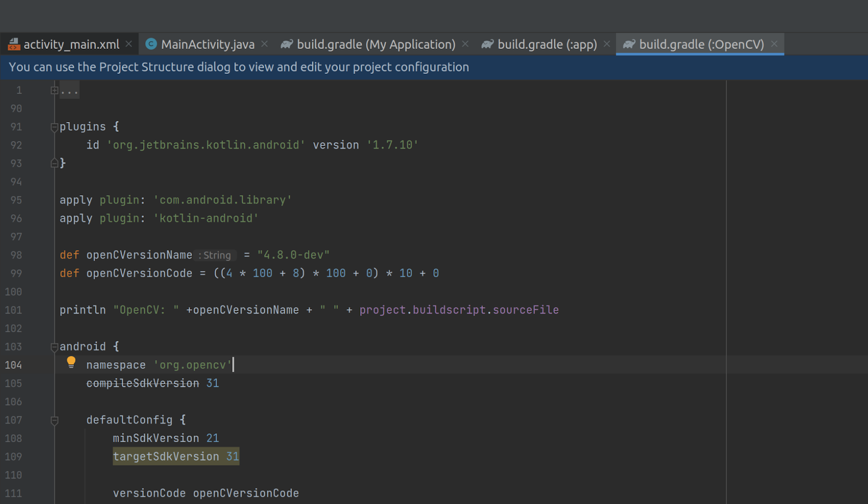Select the highlighted targetSdkVersion 31 text
This screenshot has height=504, width=868.
point(175,456)
